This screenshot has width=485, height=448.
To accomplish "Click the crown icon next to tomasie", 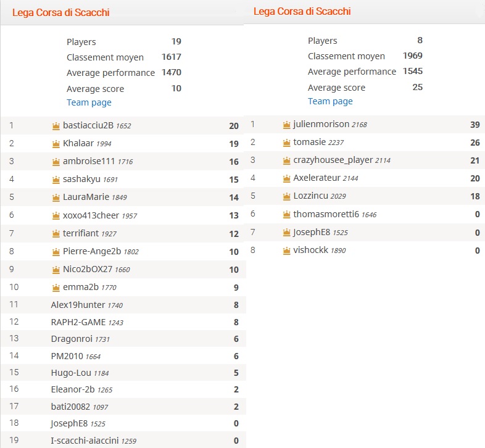I will (286, 143).
